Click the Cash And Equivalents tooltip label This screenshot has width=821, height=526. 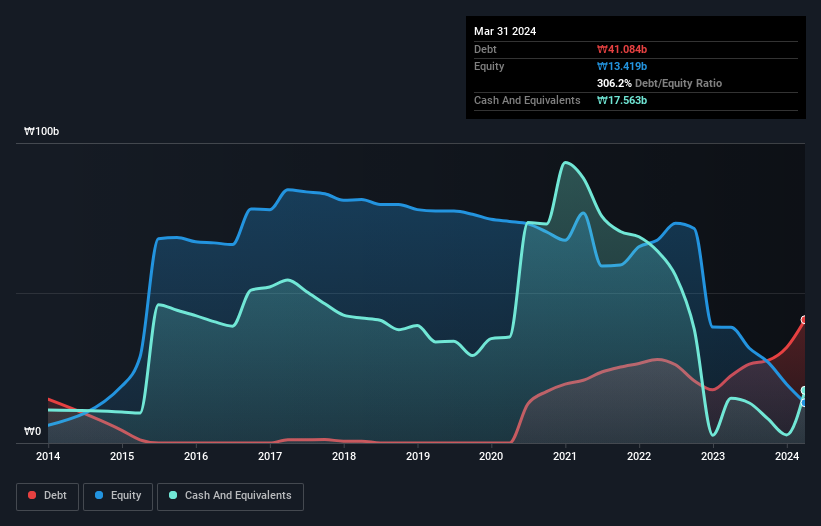[x=527, y=100]
